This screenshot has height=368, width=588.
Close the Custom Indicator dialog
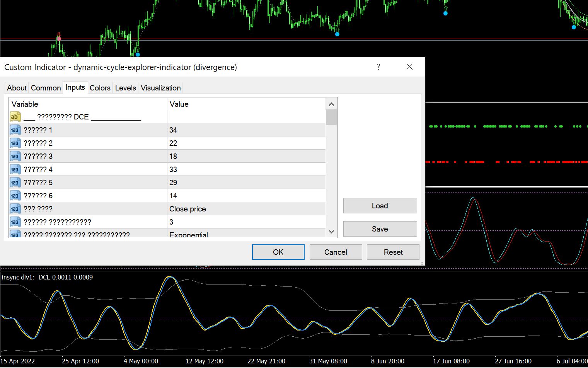(409, 67)
